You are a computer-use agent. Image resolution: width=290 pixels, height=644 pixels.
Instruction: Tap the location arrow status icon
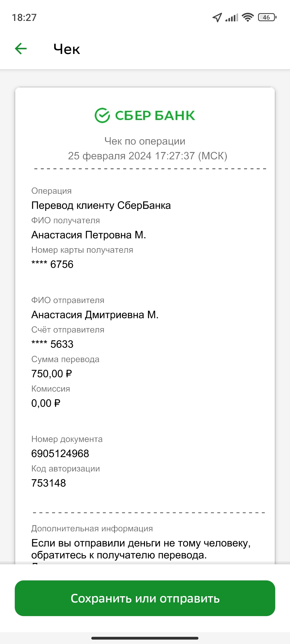point(217,17)
